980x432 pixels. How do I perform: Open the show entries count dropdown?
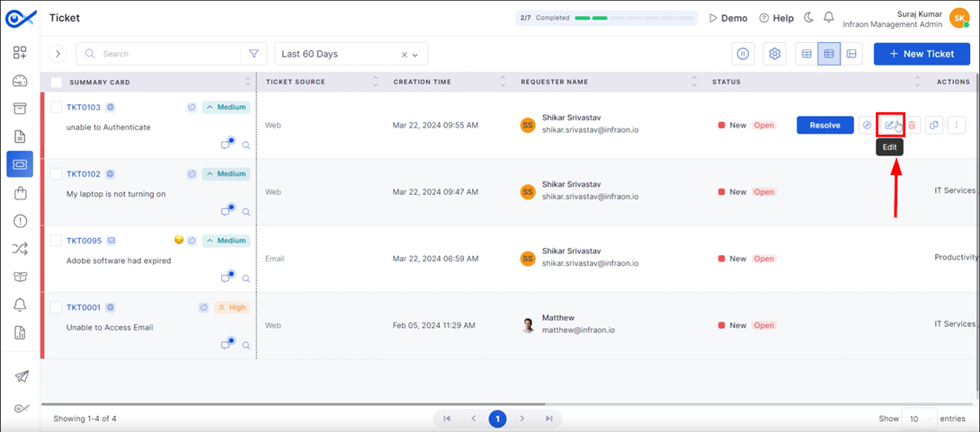click(920, 419)
